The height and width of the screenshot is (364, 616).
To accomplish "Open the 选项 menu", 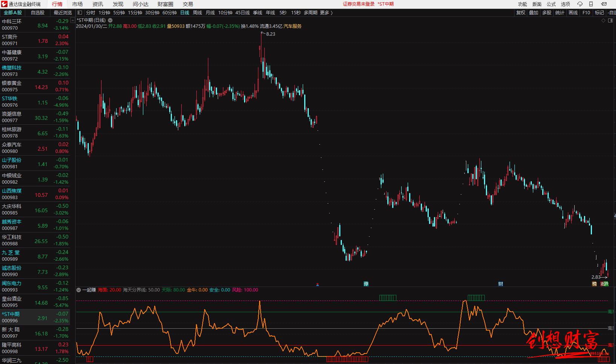I will 565,4.
